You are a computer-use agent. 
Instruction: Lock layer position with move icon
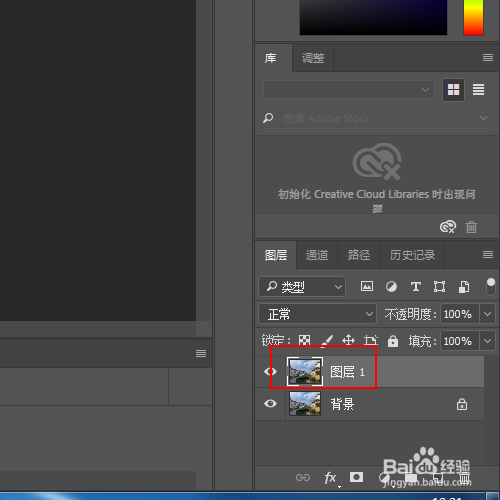(x=348, y=340)
